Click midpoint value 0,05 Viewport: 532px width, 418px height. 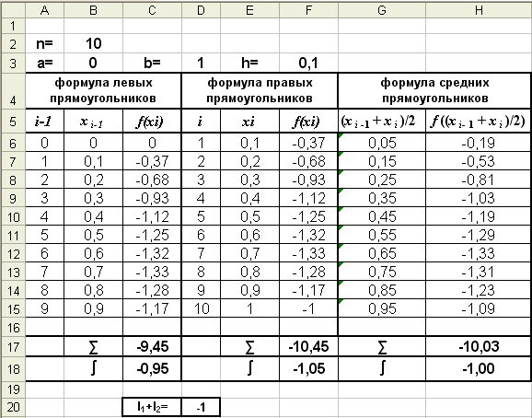(x=382, y=143)
